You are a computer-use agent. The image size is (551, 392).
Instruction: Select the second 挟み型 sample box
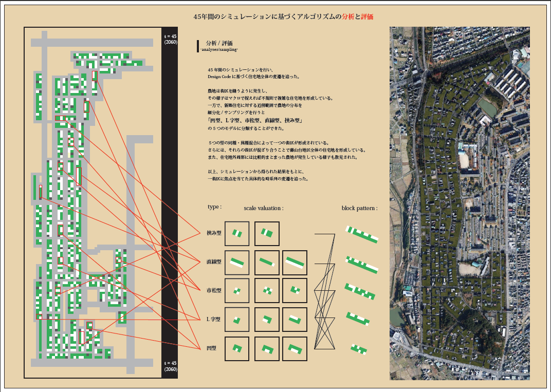pos(267,234)
